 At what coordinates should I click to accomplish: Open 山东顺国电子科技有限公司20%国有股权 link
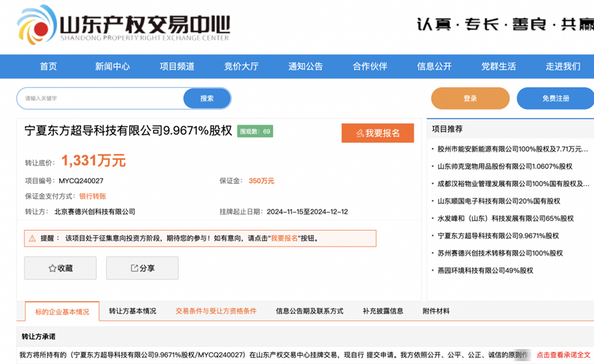pos(498,201)
